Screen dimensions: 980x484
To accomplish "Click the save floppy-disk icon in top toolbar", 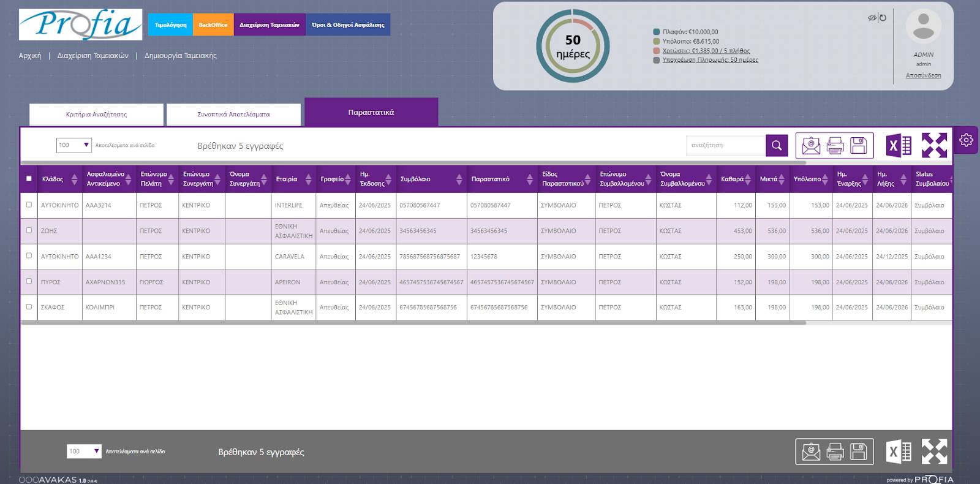I will [x=859, y=146].
